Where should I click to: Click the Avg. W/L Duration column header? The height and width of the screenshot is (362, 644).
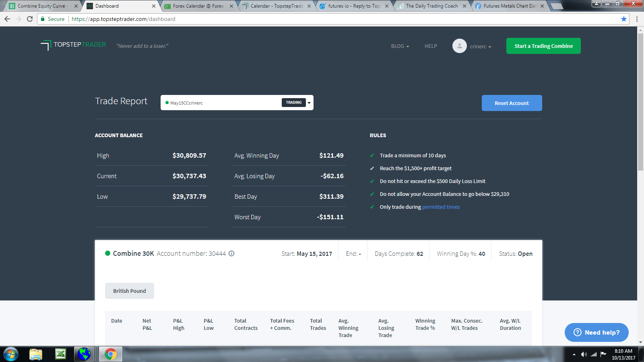[x=510, y=325]
